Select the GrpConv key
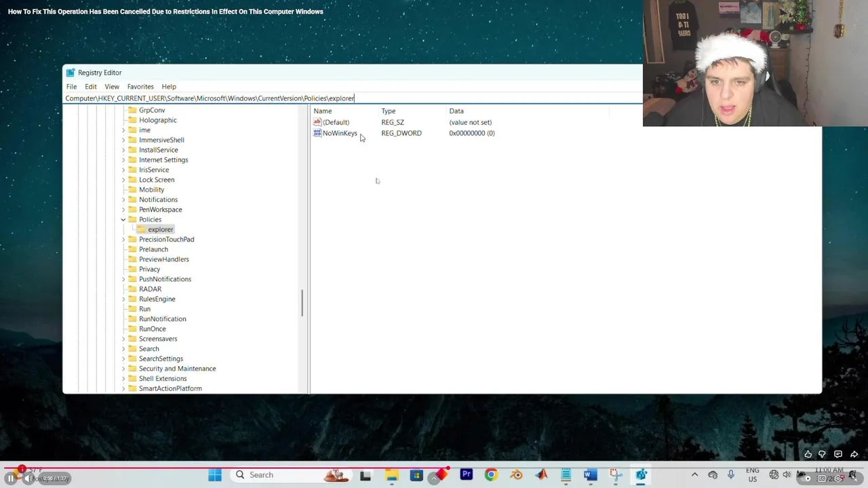 click(x=152, y=110)
